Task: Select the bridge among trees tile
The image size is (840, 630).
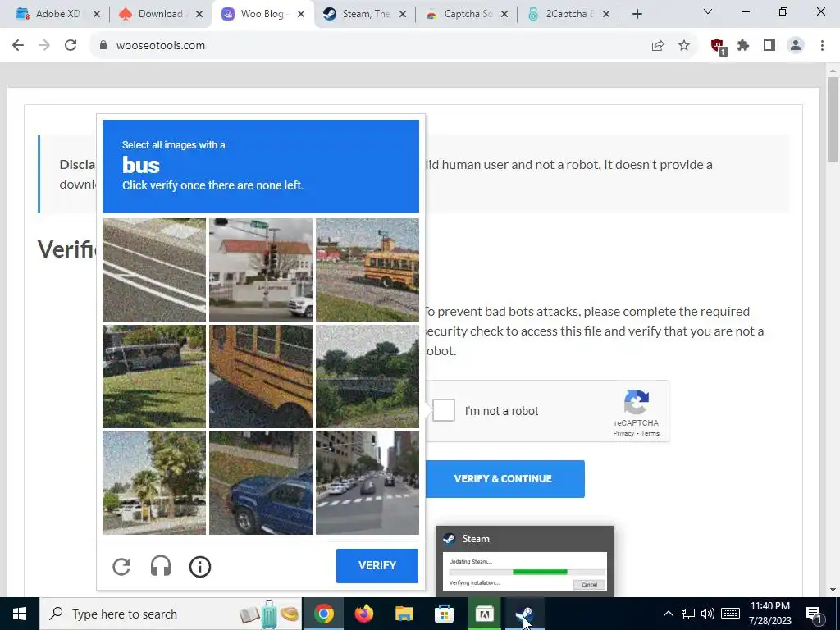Action: (x=367, y=377)
